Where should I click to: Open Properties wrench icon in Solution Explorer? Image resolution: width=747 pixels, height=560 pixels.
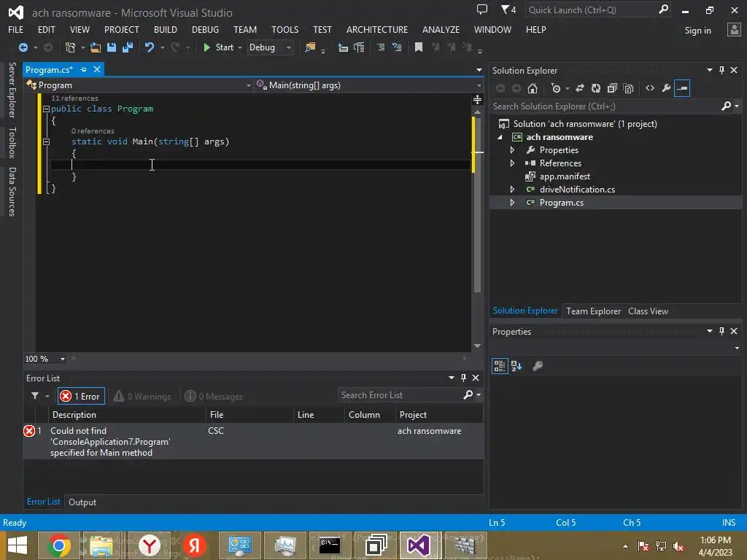click(666, 88)
